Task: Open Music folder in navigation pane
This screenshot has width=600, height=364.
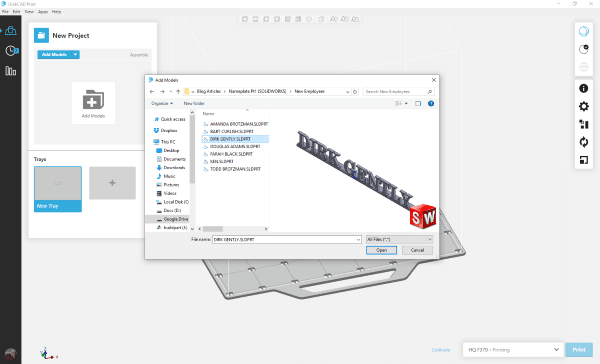Action: coord(166,176)
